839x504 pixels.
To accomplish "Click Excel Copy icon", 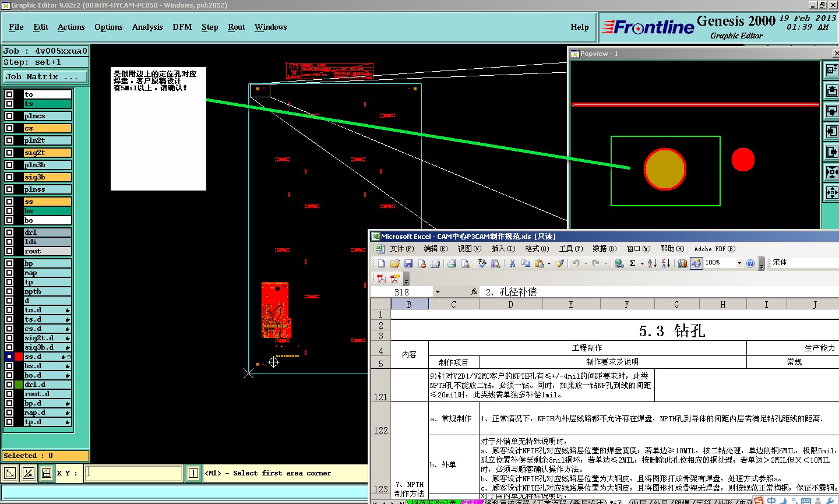I will tap(526, 263).
